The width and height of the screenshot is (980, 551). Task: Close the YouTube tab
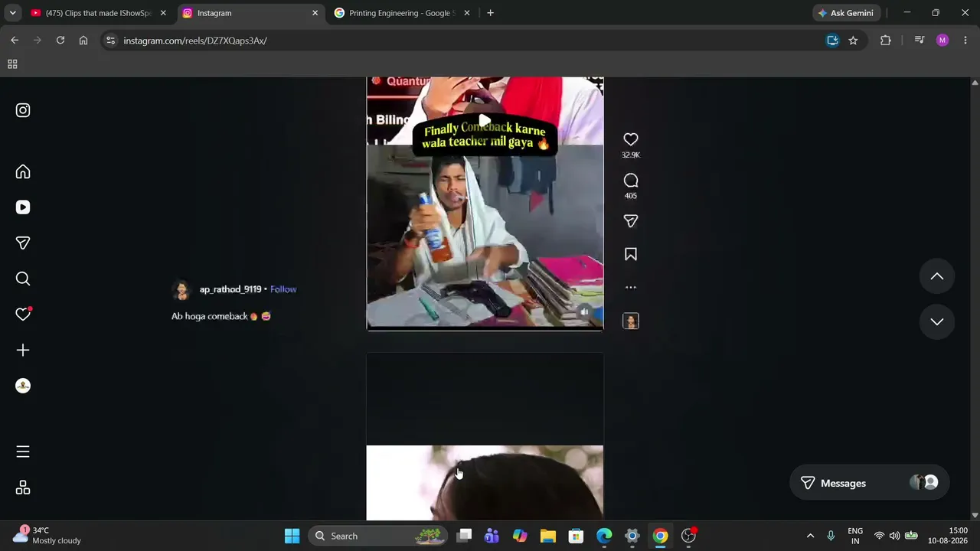pyautogui.click(x=163, y=13)
